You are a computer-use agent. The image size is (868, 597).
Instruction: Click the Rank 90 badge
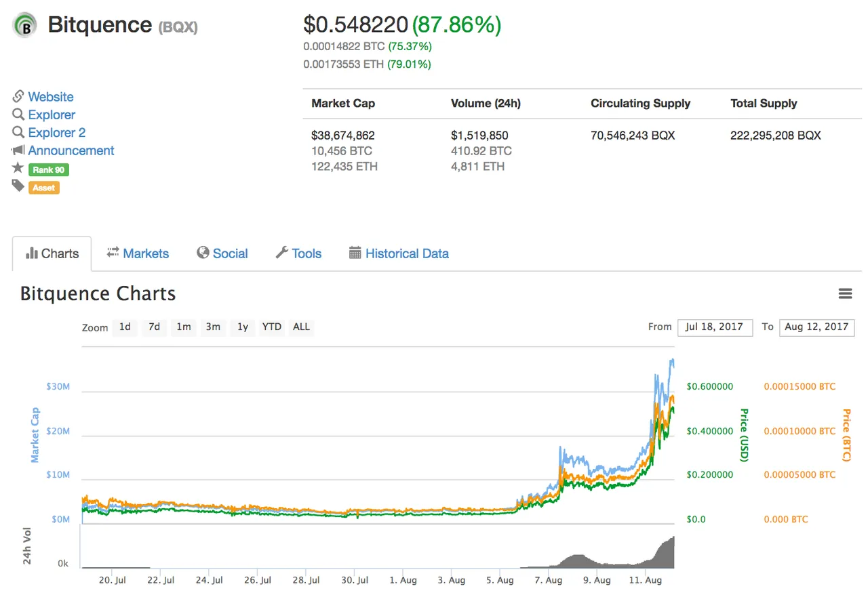click(49, 169)
